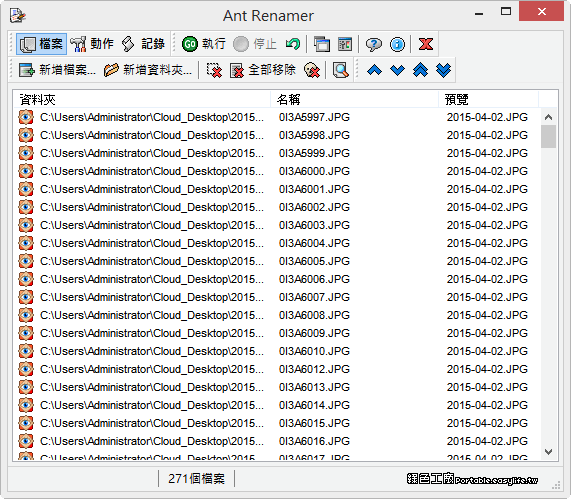This screenshot has width=571, height=499.
Task: Select file 0I3A6015.JPG
Action: point(314,423)
